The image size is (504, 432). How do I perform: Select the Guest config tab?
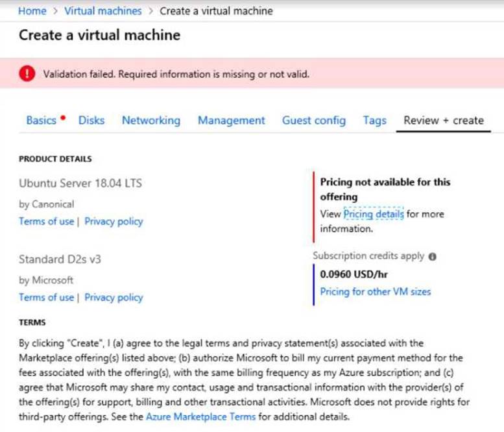click(x=314, y=120)
